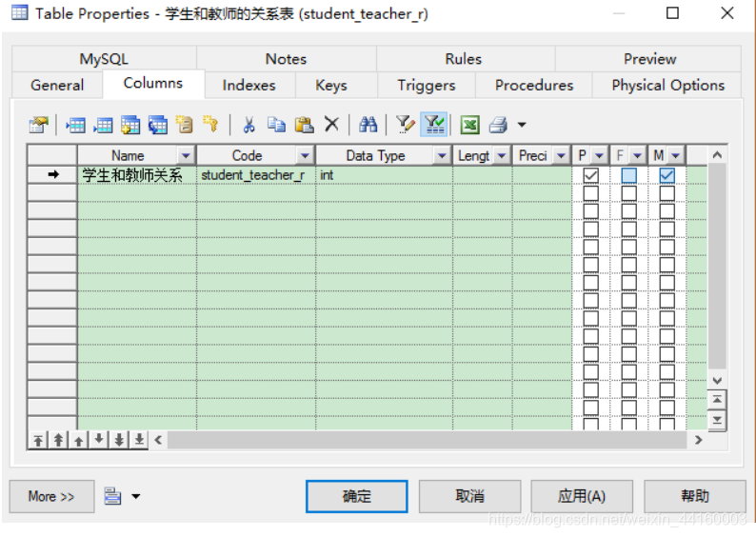
Task: Click the Add a Row icon
Action: coord(103,125)
